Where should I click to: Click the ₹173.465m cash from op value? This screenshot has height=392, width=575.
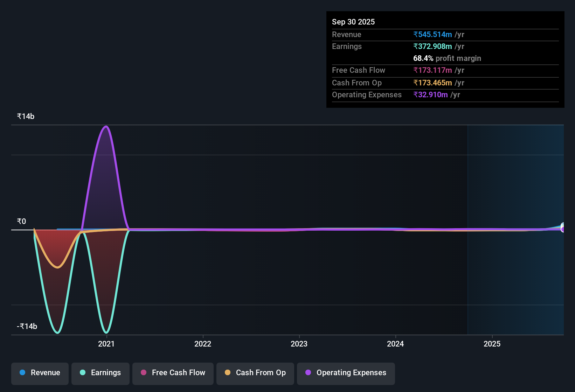coord(432,83)
